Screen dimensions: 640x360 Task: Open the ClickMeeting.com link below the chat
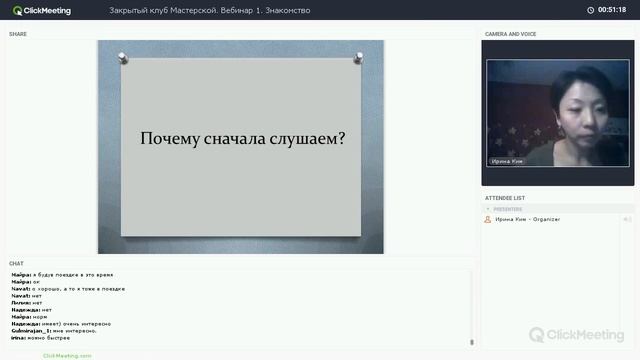pyautogui.click(x=67, y=356)
